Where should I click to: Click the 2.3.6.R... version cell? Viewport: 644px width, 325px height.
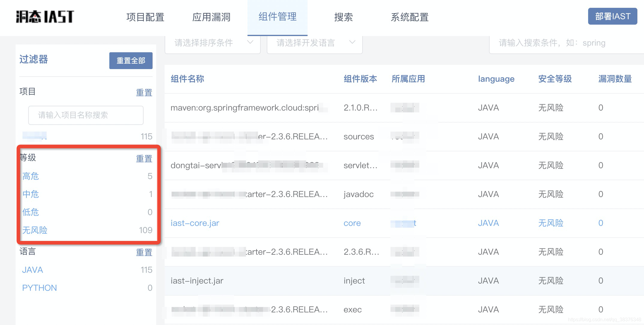[361, 252]
